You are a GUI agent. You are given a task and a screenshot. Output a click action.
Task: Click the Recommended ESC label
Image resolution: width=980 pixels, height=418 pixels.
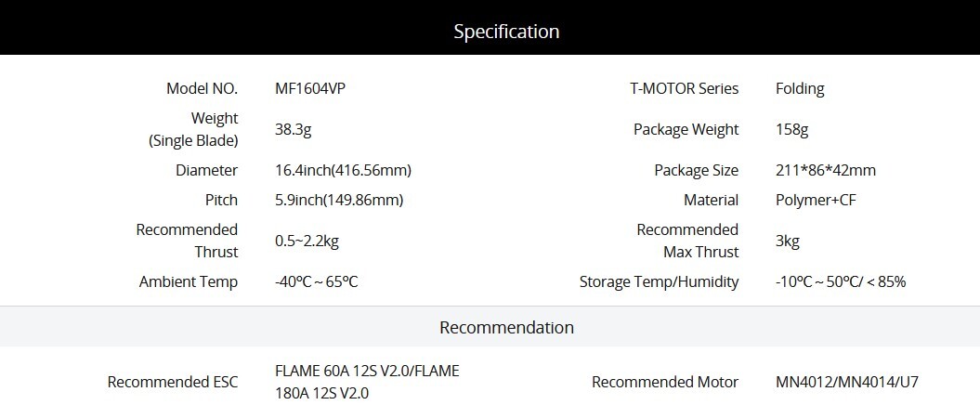tap(173, 382)
